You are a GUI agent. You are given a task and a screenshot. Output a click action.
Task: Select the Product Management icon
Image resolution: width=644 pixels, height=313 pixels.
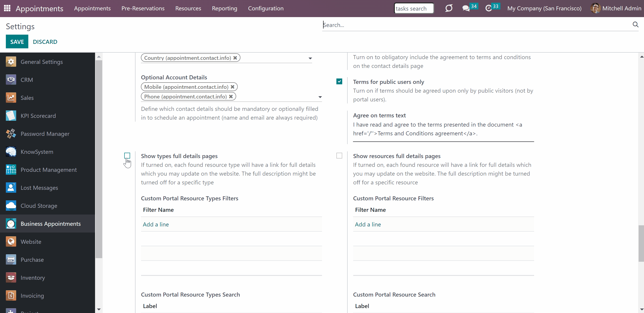pos(11,170)
